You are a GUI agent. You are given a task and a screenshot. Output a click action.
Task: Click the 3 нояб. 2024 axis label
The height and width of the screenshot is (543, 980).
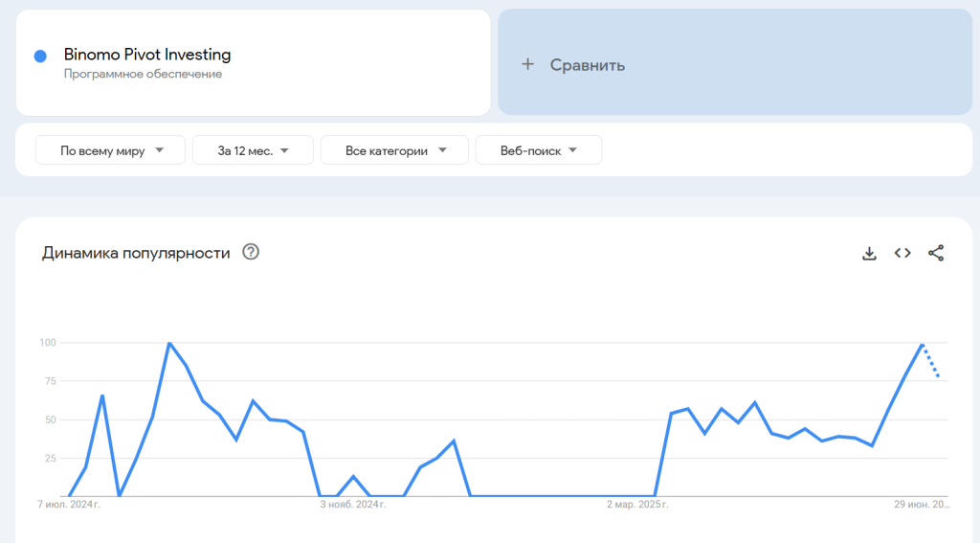coord(352,504)
